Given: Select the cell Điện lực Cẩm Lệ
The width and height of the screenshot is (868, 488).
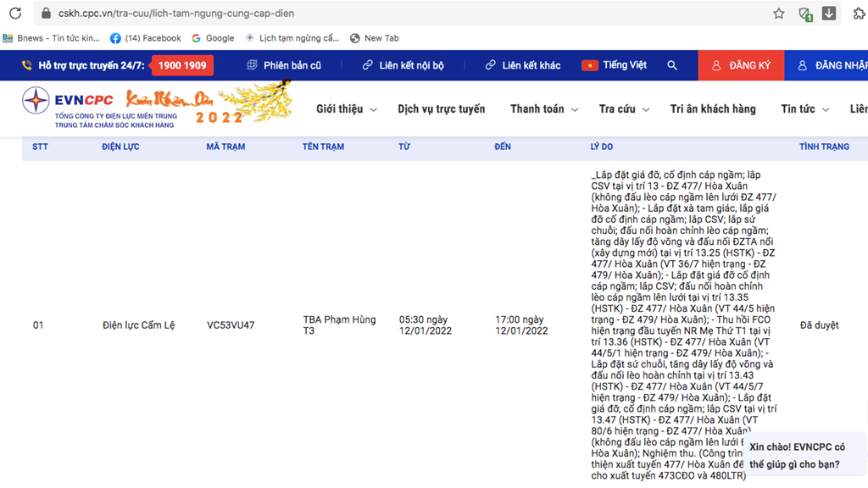Looking at the screenshot, I should [x=138, y=325].
